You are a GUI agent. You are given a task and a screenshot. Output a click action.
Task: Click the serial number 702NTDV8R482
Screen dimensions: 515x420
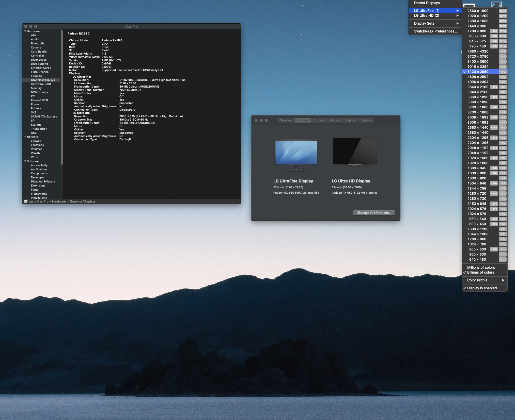coord(130,90)
